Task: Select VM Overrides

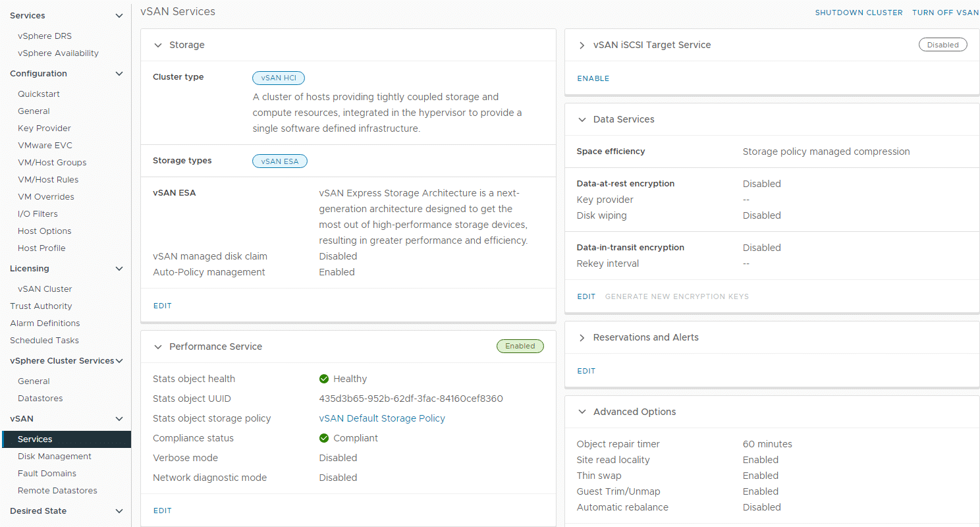Action: (46, 197)
